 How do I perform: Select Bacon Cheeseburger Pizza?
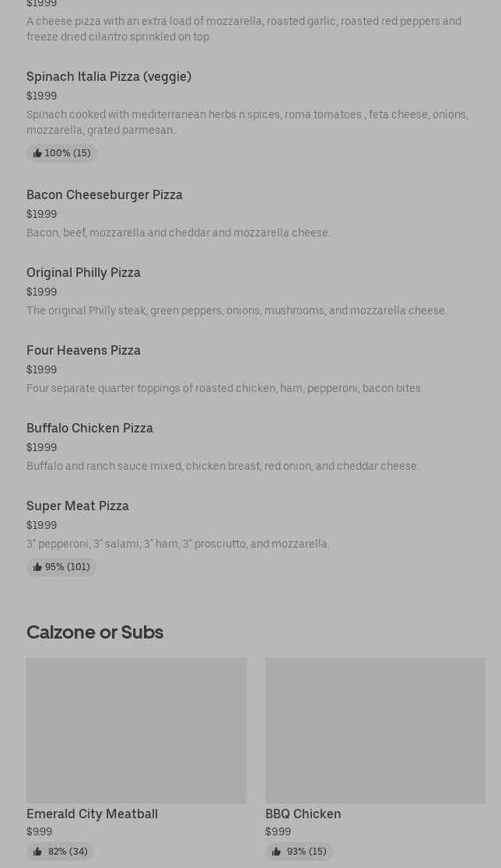pyautogui.click(x=104, y=194)
